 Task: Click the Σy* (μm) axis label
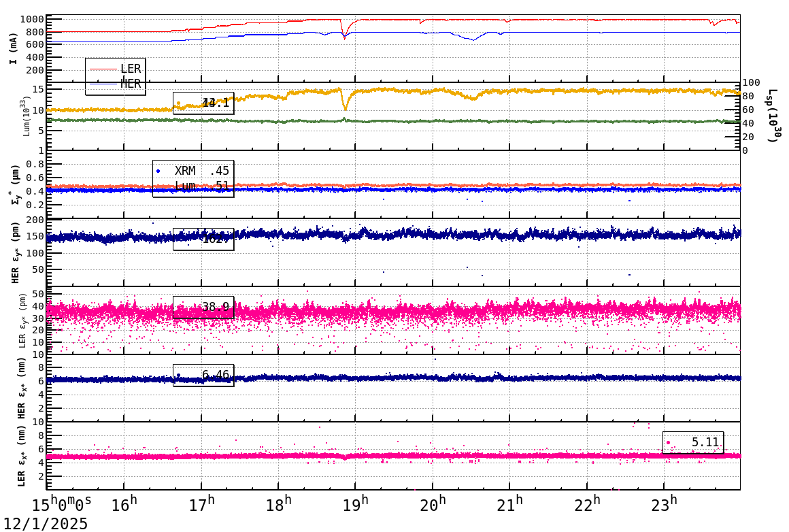pos(15,184)
